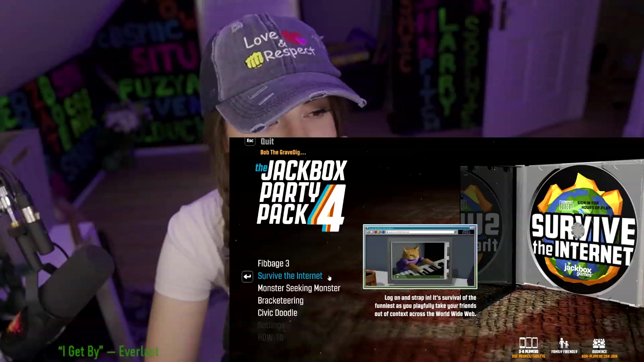Click the Enter arrow key icon

tap(247, 277)
